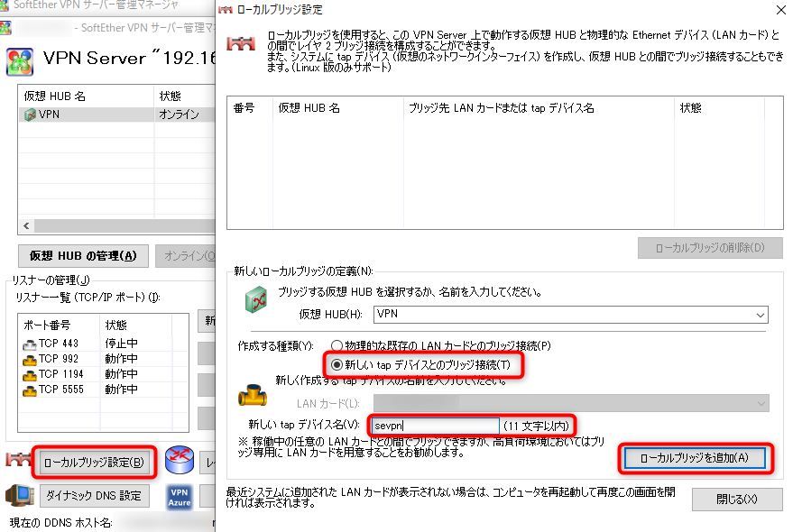
Task: Click the new tap device name field
Action: [x=435, y=426]
